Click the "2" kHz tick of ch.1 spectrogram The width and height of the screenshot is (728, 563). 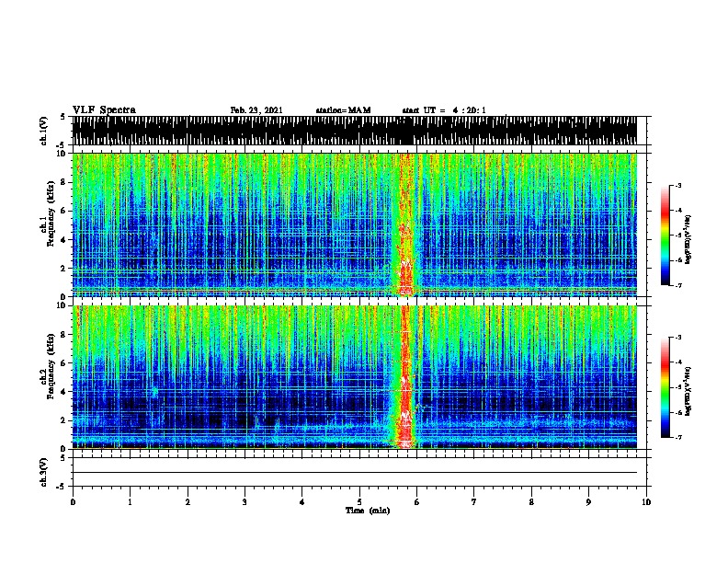pos(63,268)
